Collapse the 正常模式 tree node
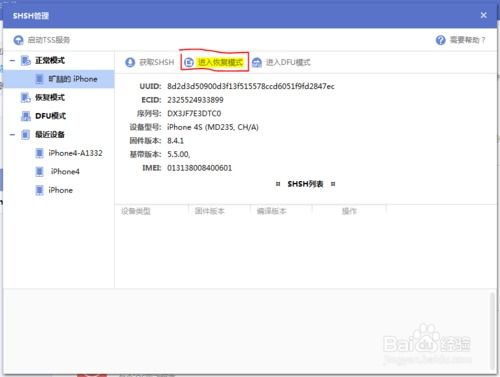Viewport: 500px width, 377px height. tap(12, 61)
